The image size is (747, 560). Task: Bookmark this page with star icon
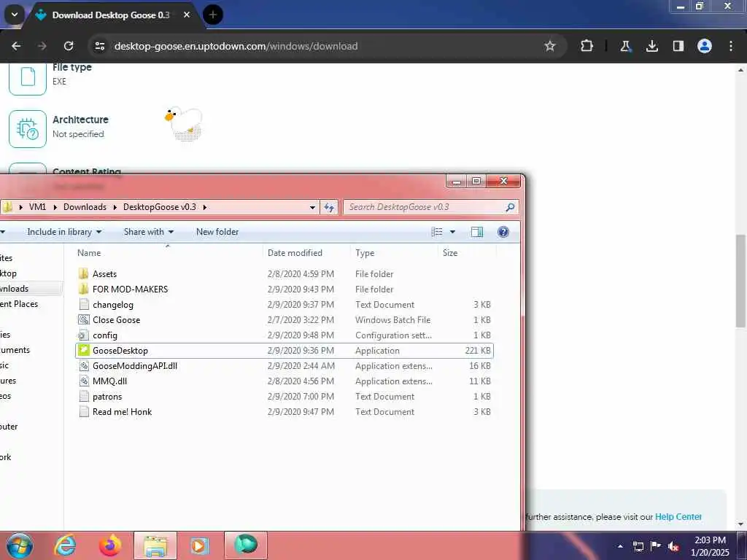[x=550, y=46]
